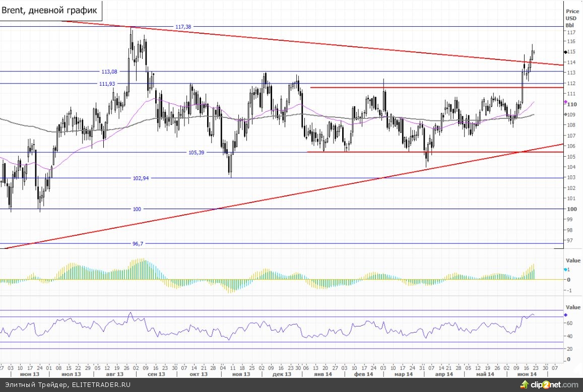Viewport: 583px width, 392px height.
Task: Click the grey moving-average marker at 109
Action: click(x=565, y=114)
